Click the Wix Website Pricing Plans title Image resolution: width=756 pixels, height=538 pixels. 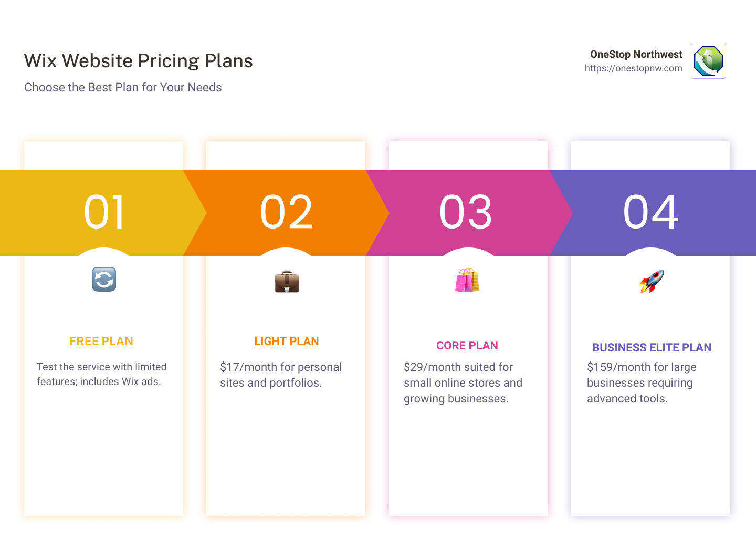click(x=139, y=61)
